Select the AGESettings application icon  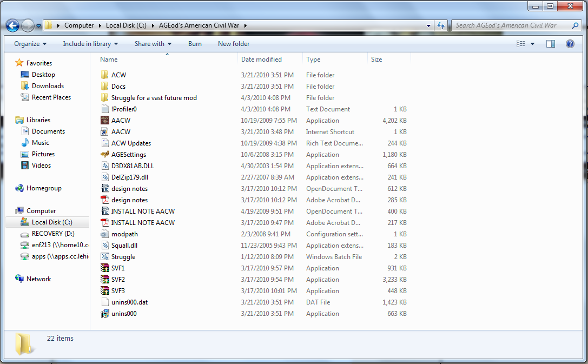105,155
